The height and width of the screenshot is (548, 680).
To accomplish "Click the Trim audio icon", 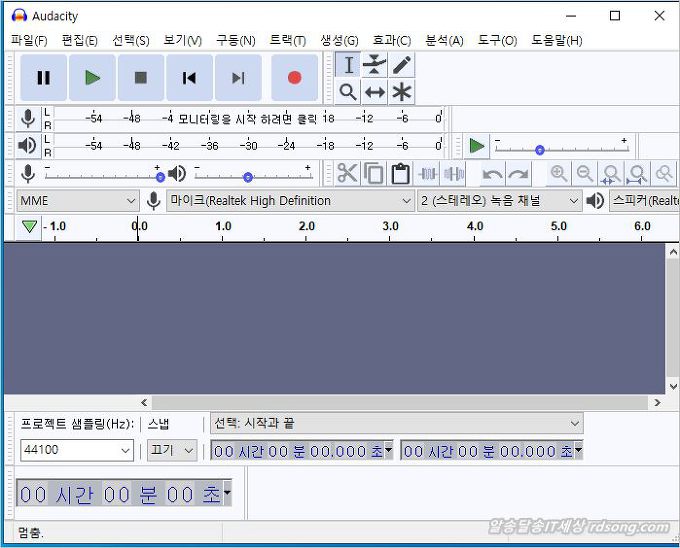I will (x=428, y=173).
